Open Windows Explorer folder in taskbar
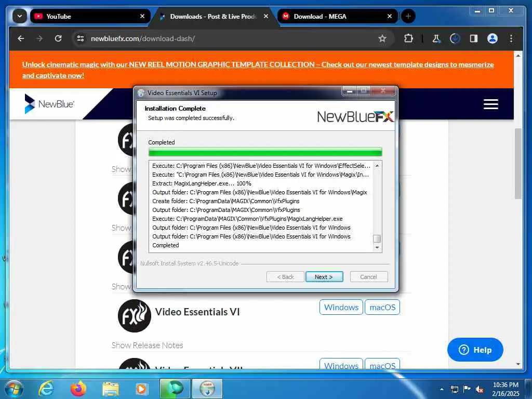The image size is (532, 399). [x=111, y=389]
